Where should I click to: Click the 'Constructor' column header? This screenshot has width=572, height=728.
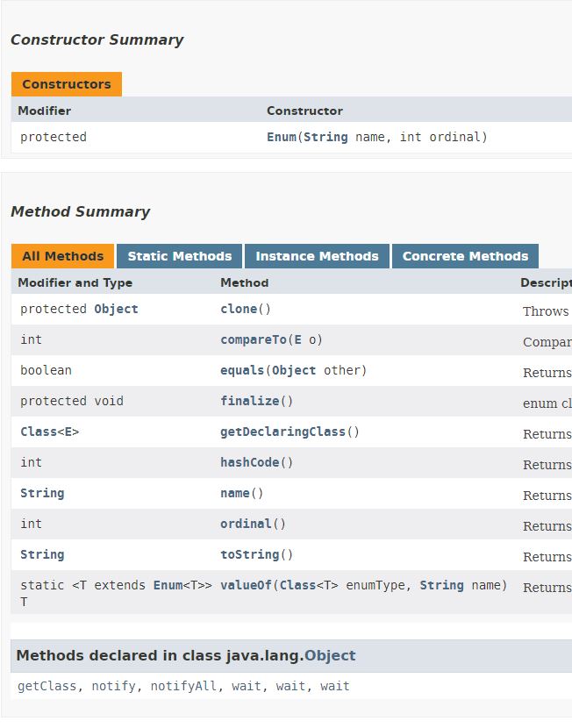pyautogui.click(x=304, y=111)
